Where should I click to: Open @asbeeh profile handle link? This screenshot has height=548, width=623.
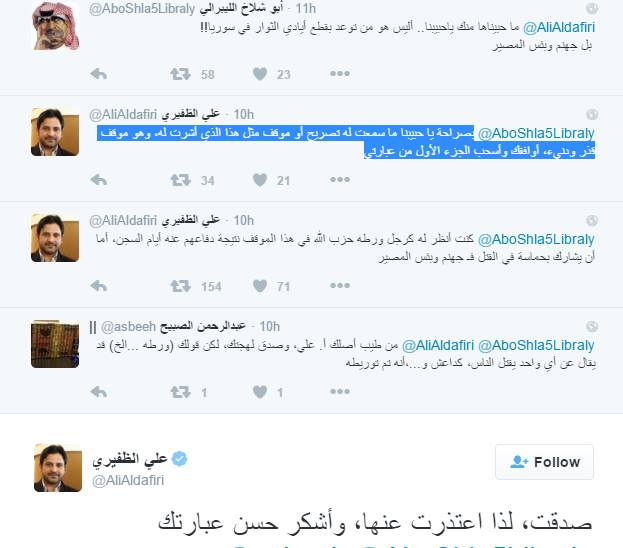tap(128, 326)
